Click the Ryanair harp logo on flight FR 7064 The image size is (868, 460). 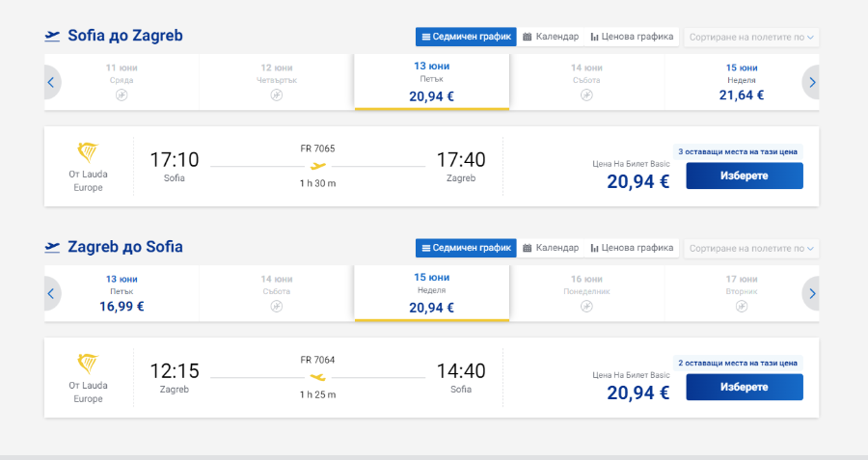[x=88, y=364]
